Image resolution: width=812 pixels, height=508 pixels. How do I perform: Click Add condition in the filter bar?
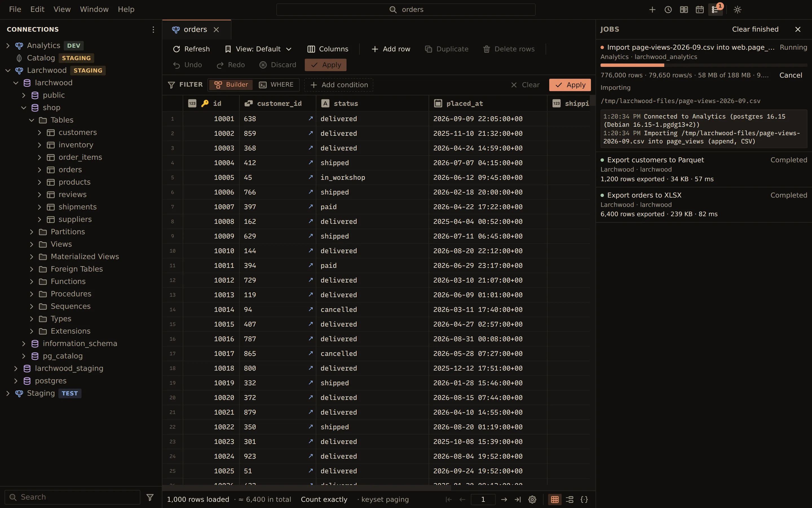339,85
